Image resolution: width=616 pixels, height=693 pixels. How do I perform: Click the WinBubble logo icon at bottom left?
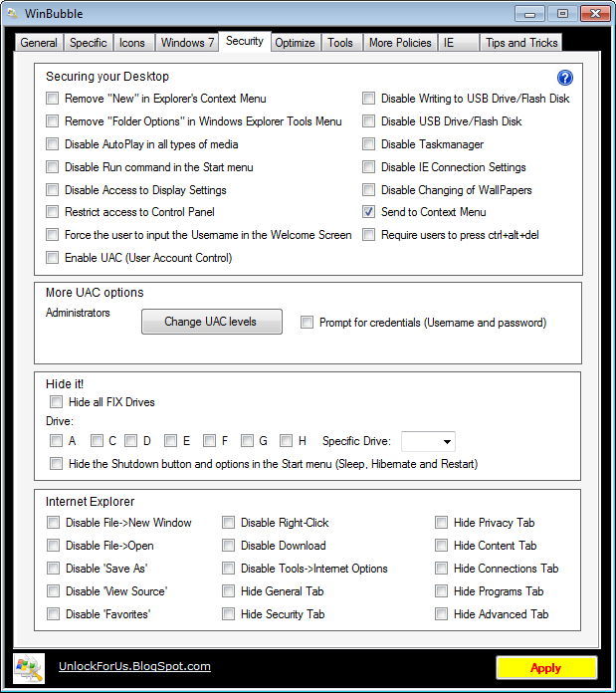point(29,668)
